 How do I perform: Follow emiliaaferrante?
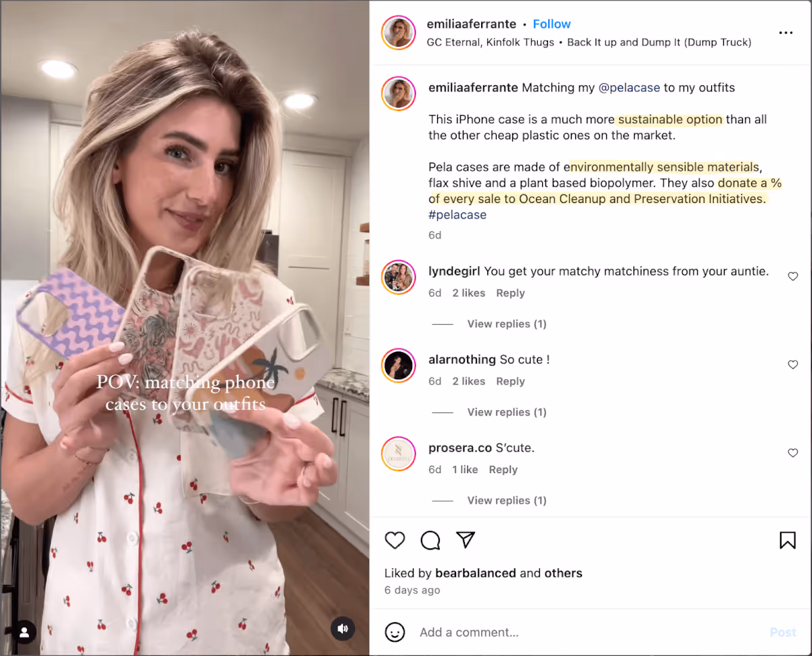pyautogui.click(x=551, y=24)
